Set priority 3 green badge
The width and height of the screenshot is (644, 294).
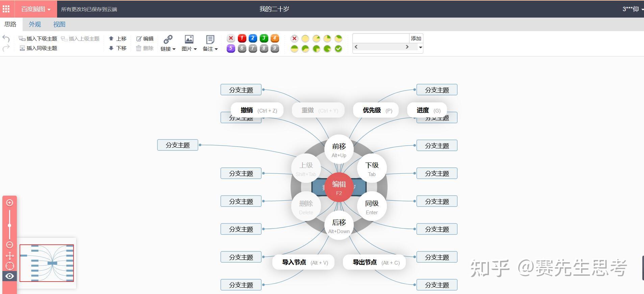coord(264,38)
